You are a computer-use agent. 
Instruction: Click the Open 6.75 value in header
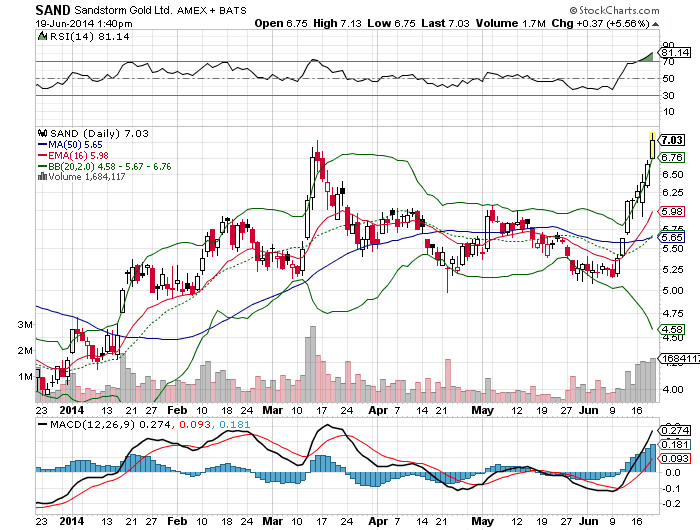[x=281, y=23]
